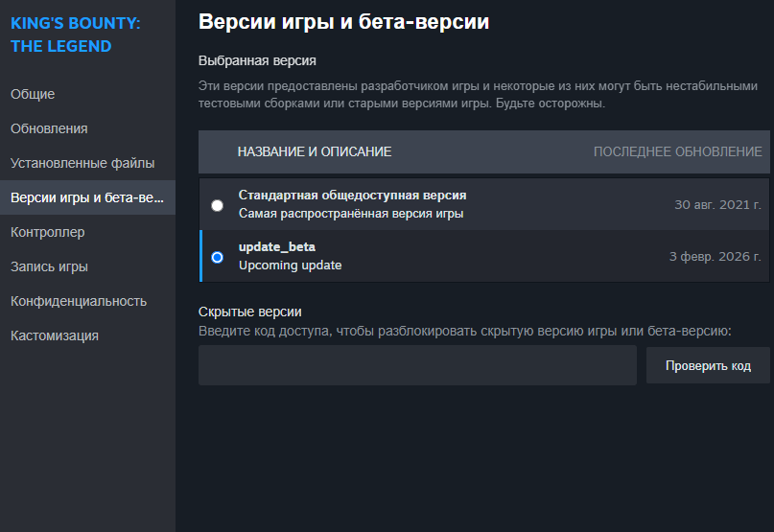Focus the hidden version access code field

point(417,365)
